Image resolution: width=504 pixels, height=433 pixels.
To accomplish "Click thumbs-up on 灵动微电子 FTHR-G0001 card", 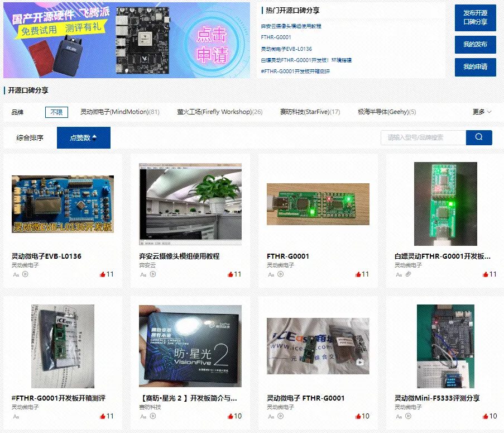I will pyautogui.click(x=358, y=416).
